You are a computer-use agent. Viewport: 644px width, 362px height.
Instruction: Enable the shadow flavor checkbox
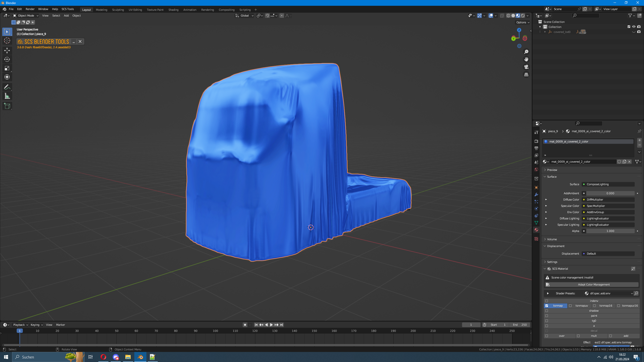point(547,311)
